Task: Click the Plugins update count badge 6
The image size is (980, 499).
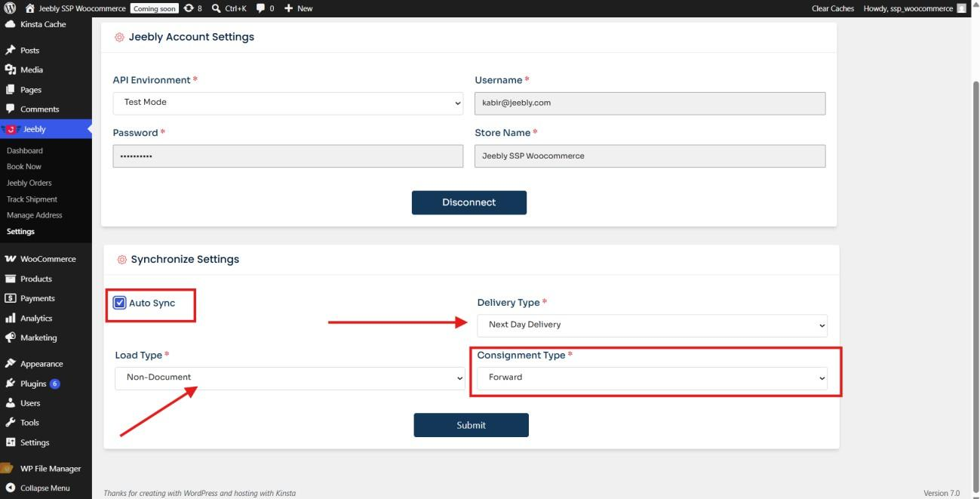Action: (55, 383)
